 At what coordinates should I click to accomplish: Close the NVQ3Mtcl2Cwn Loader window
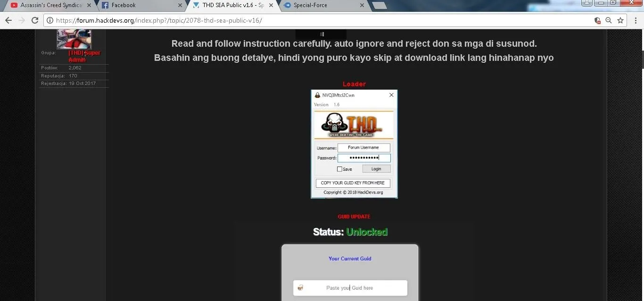coord(391,95)
